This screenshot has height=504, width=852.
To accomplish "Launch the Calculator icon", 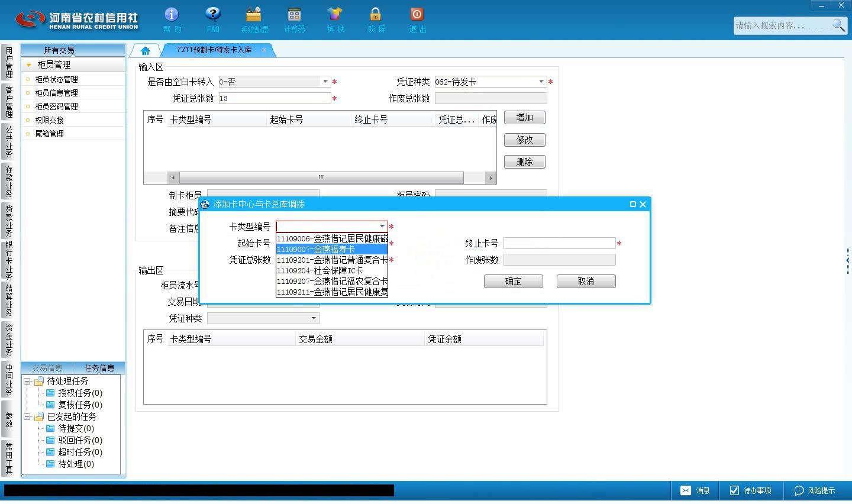I will 294,15.
